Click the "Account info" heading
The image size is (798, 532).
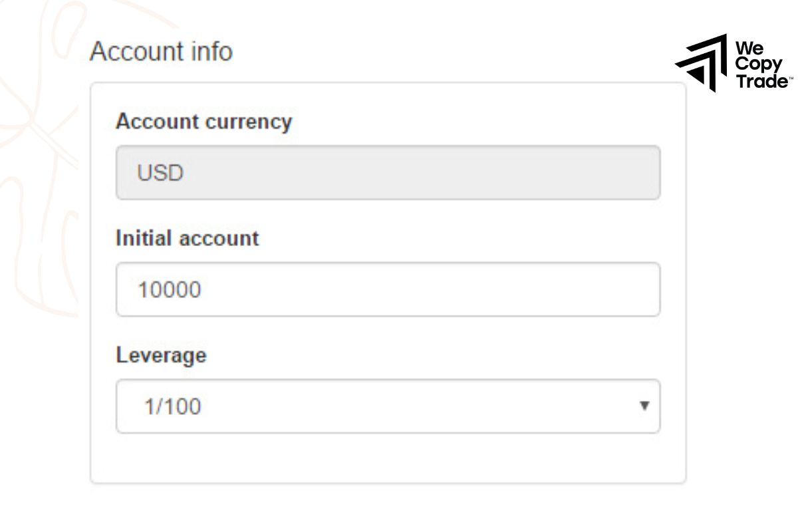(x=161, y=51)
